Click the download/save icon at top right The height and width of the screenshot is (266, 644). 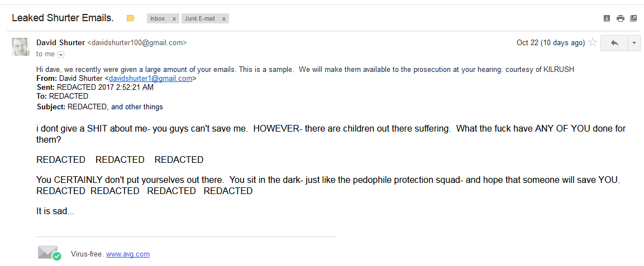[x=607, y=18]
